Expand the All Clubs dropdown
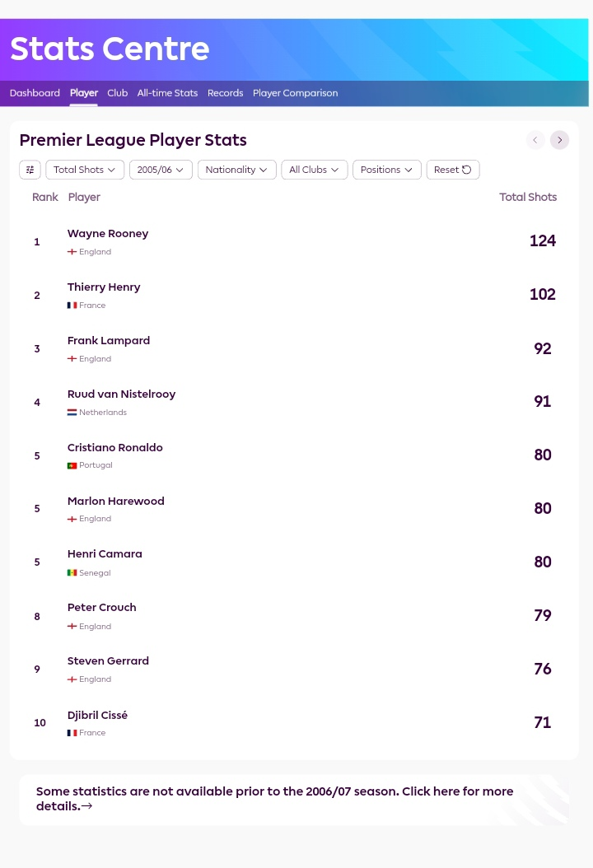This screenshot has width=593, height=868. (x=314, y=170)
